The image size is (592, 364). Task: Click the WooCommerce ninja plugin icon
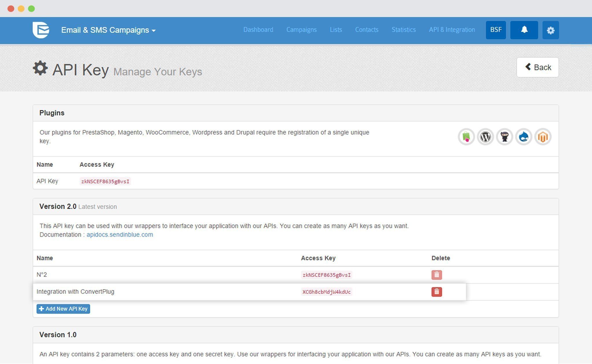coord(504,137)
